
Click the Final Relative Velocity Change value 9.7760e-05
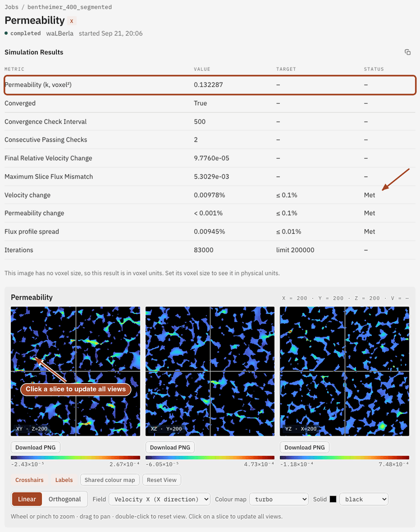211,158
